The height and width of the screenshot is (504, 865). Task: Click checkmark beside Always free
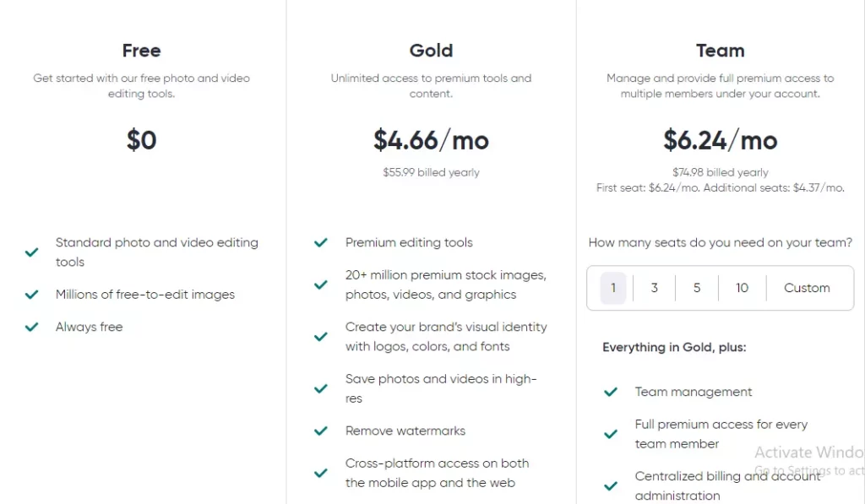(32, 327)
